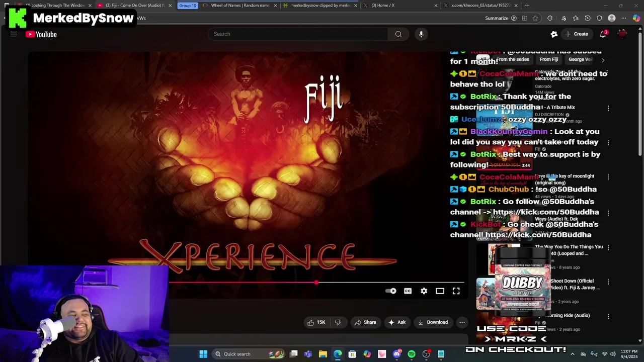Open the volume speaker tray icon
This screenshot has height=362, width=644.
613,354
